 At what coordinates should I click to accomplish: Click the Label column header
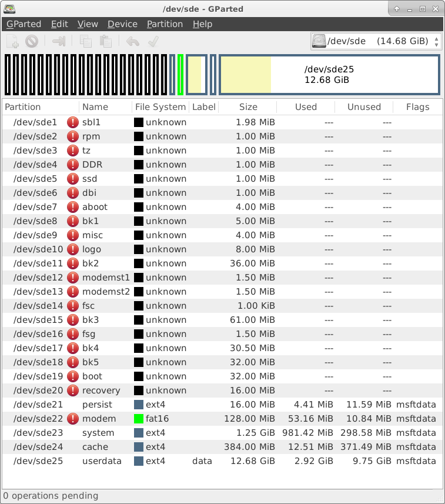[204, 107]
